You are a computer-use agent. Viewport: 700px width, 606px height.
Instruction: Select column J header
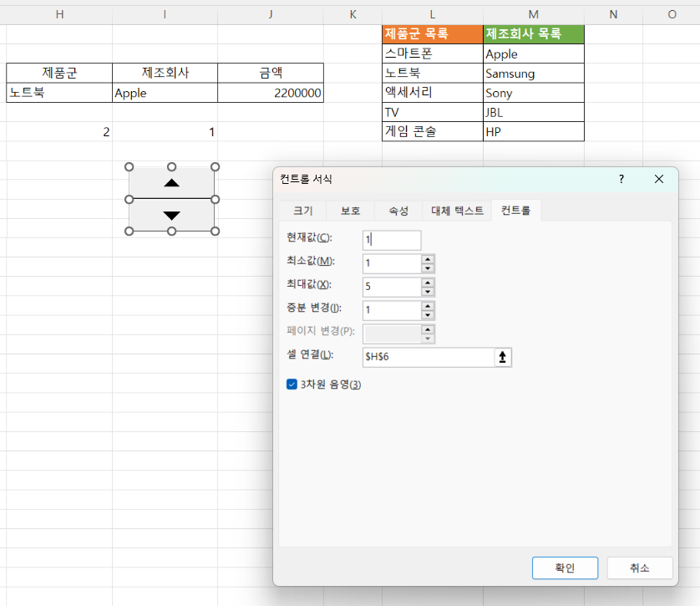tap(271, 14)
